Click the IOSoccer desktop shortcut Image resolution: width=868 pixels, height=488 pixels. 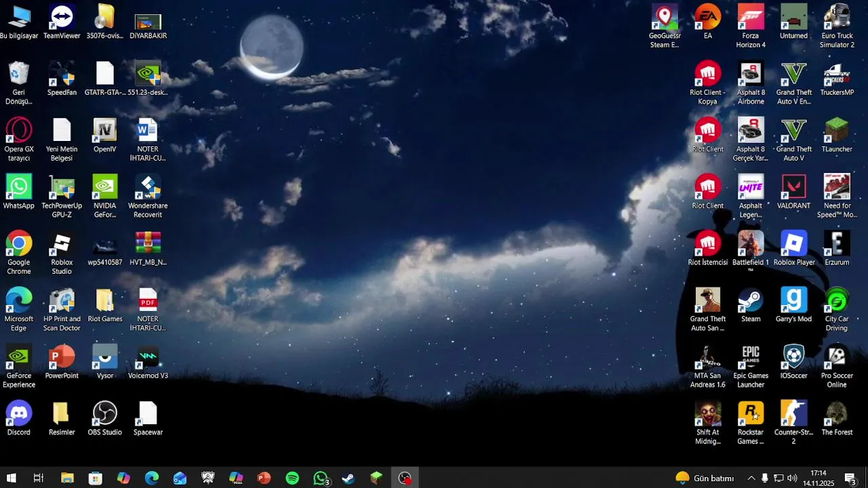[794, 362]
